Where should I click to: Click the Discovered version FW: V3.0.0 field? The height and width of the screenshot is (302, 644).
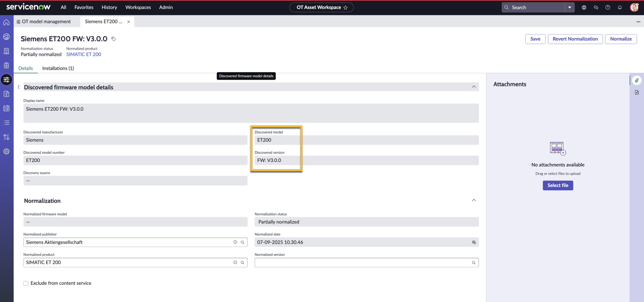coord(367,160)
